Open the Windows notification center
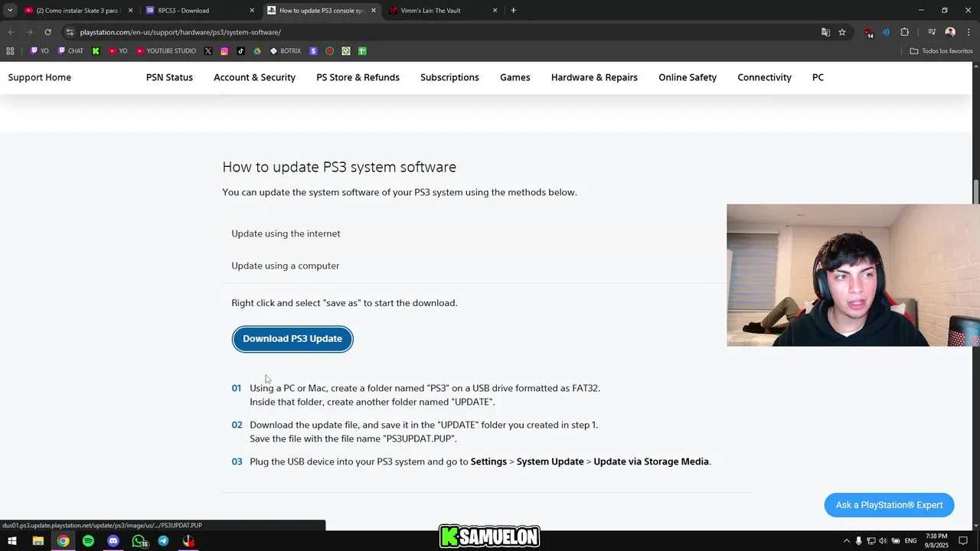 point(963,541)
